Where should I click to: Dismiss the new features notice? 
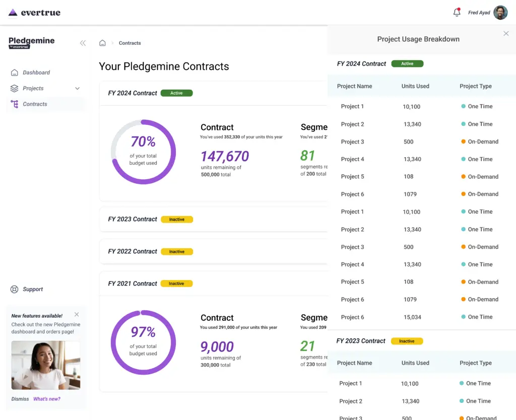tap(20, 399)
